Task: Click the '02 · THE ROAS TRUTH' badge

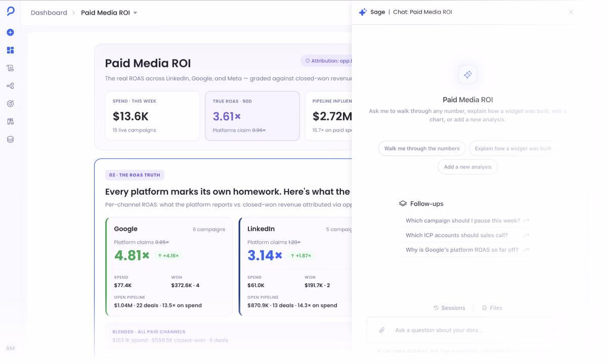Action: [x=135, y=175]
